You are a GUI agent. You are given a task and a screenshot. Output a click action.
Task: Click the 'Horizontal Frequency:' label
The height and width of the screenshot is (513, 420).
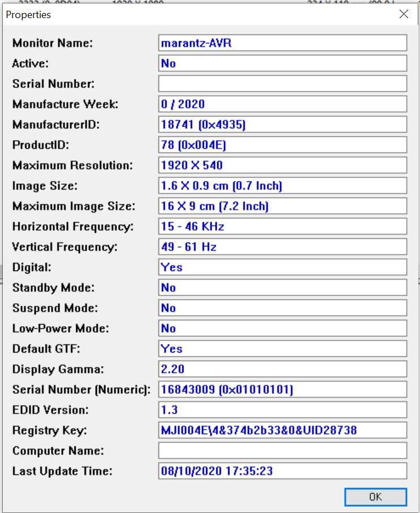point(73,226)
